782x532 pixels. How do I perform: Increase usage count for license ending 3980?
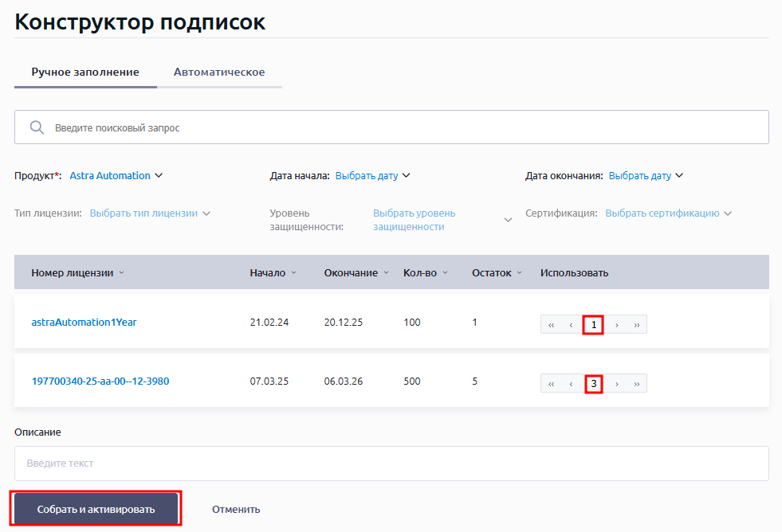point(616,384)
